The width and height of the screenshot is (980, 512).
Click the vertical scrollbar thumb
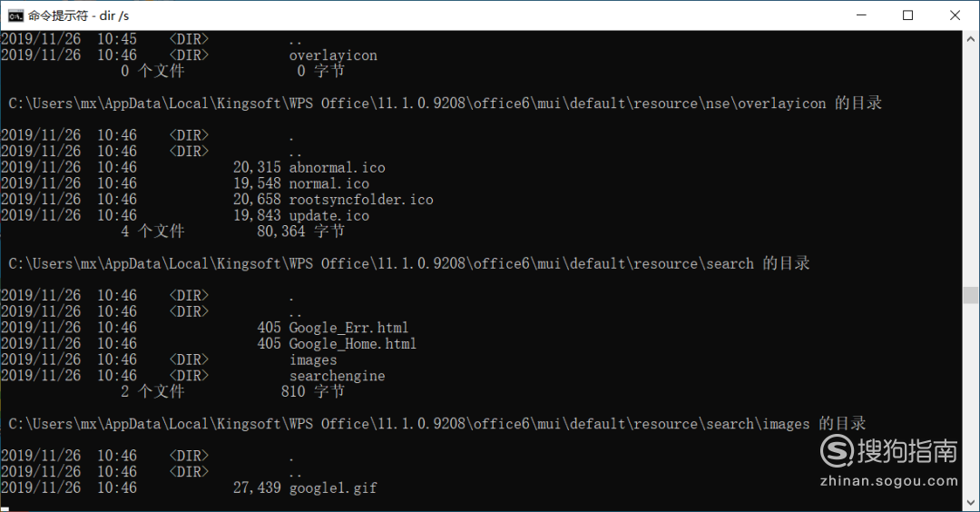coord(971,295)
